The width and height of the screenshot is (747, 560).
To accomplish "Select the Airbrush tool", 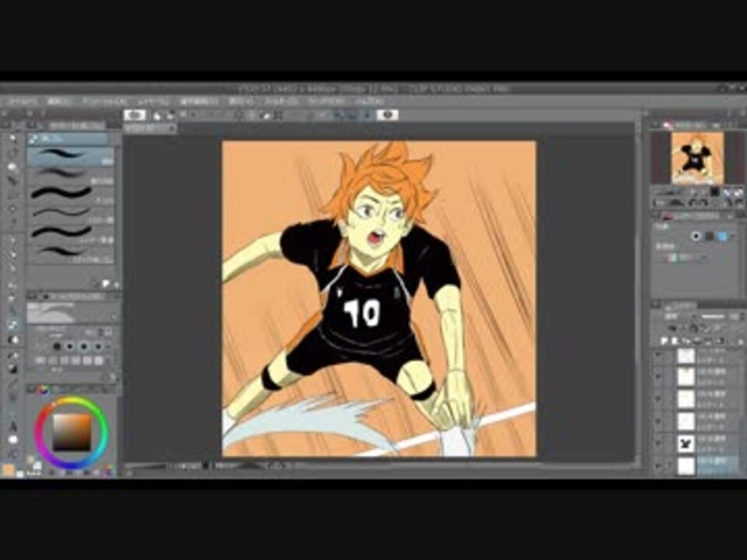I will pyautogui.click(x=13, y=285).
